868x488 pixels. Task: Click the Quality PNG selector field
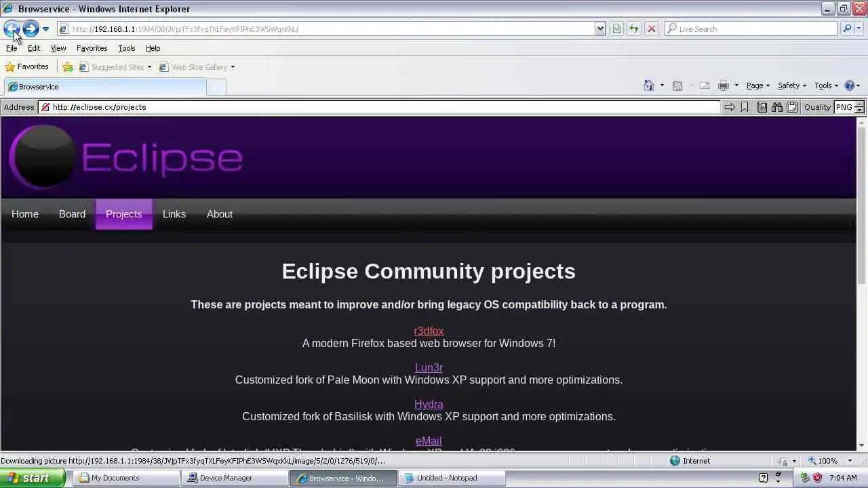point(844,107)
